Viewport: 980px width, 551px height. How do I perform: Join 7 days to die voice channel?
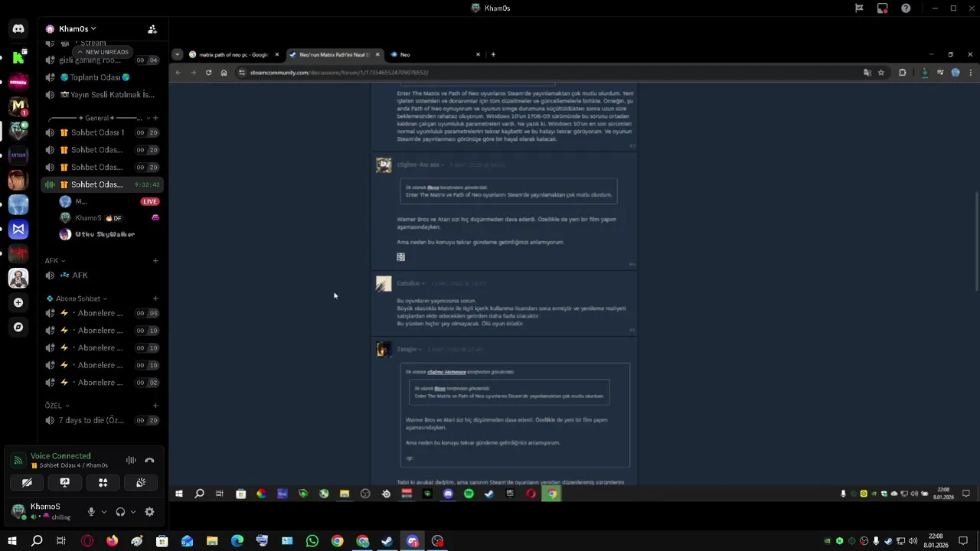pos(101,420)
